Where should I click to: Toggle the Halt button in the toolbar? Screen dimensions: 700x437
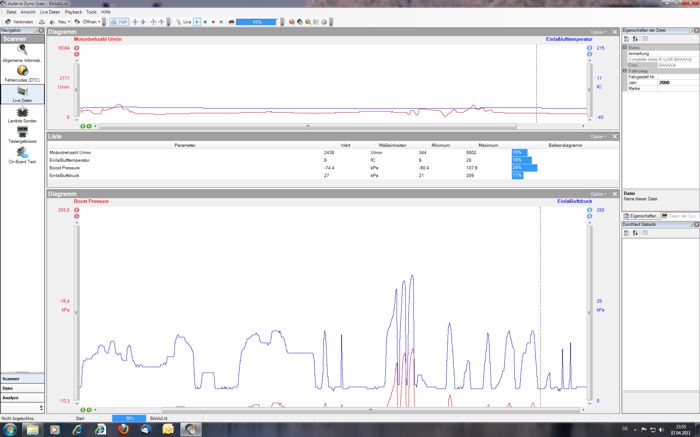(119, 20)
